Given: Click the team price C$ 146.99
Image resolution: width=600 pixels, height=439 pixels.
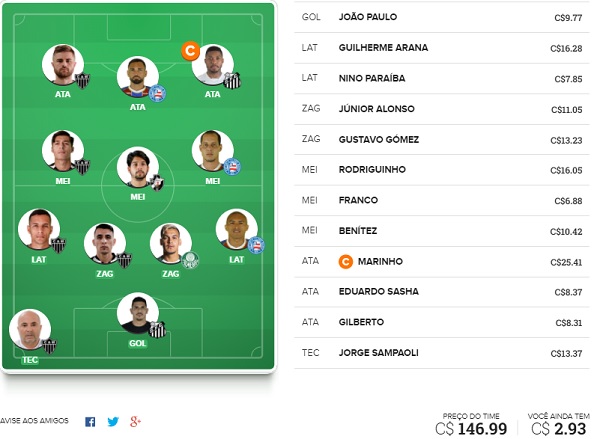Looking at the screenshot, I should [x=471, y=429].
